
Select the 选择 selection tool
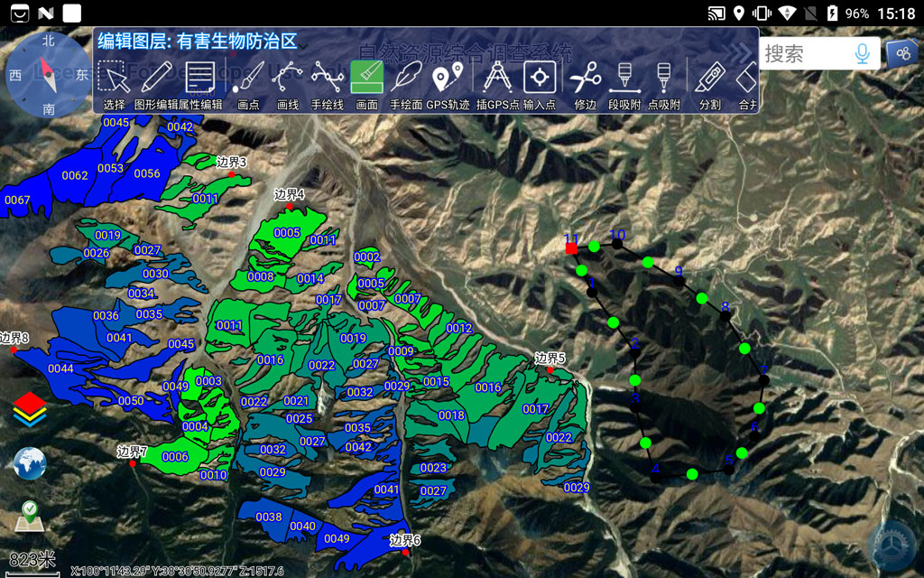click(x=114, y=83)
